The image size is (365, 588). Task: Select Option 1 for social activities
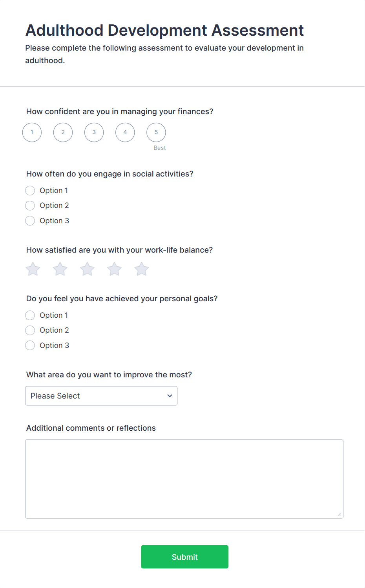30,191
